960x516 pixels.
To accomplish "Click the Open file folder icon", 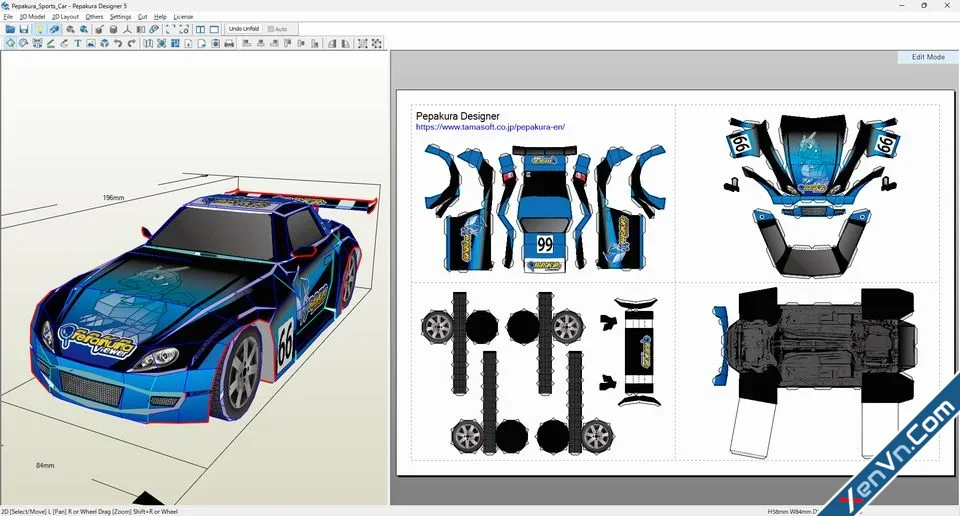I will coord(10,29).
